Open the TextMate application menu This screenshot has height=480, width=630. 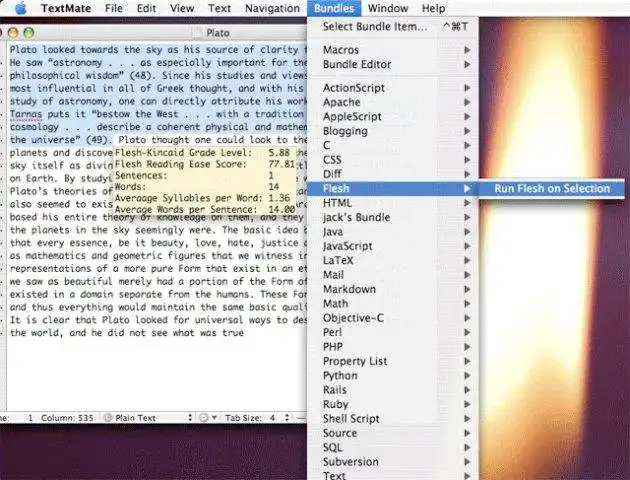pyautogui.click(x=66, y=8)
